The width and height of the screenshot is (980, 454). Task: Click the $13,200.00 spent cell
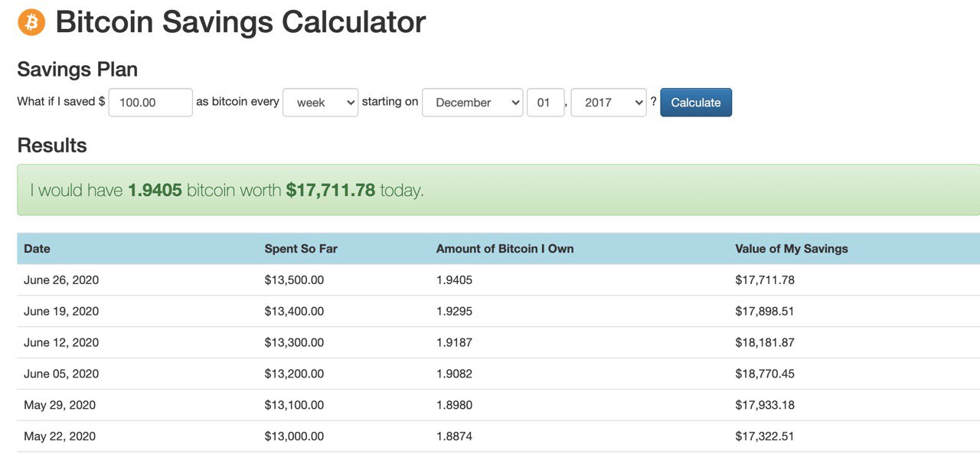294,374
